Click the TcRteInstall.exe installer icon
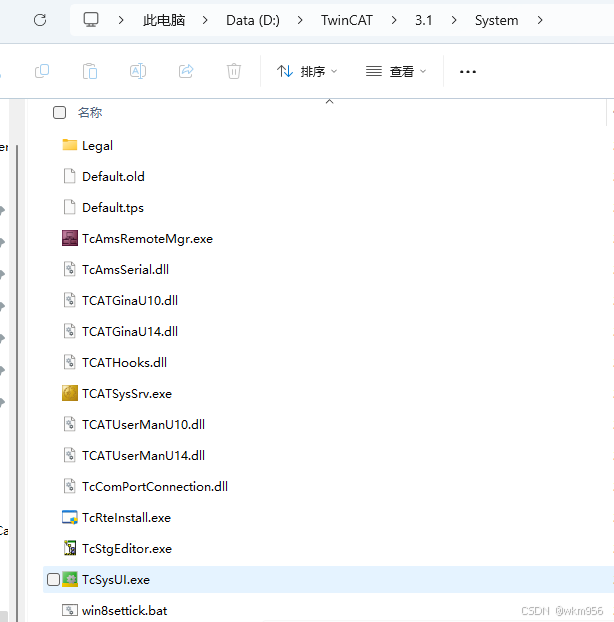 [x=70, y=518]
